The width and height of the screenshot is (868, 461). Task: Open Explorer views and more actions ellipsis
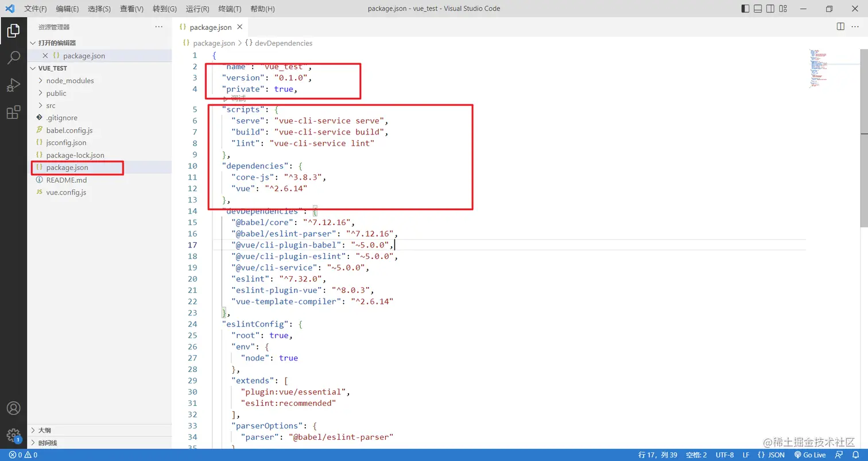[x=159, y=27]
